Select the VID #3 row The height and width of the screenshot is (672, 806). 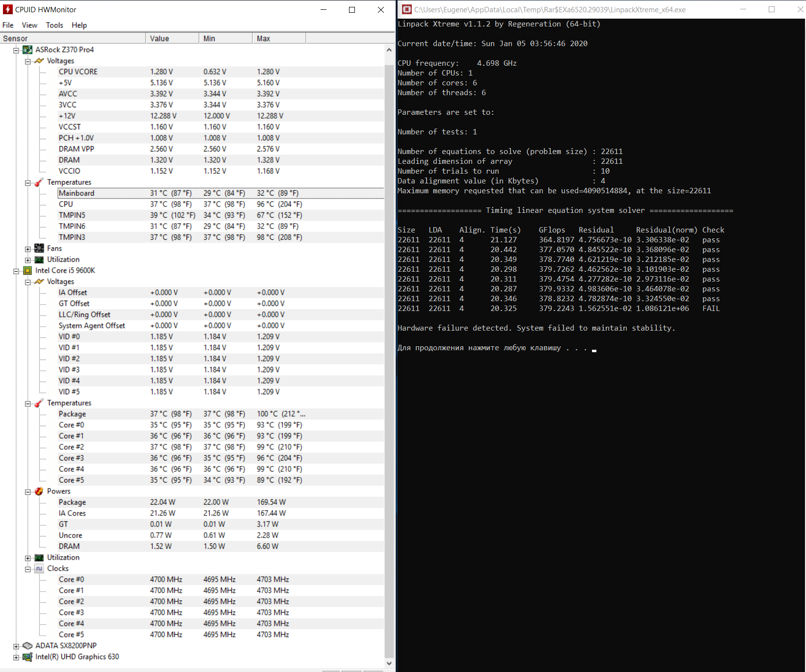point(221,370)
